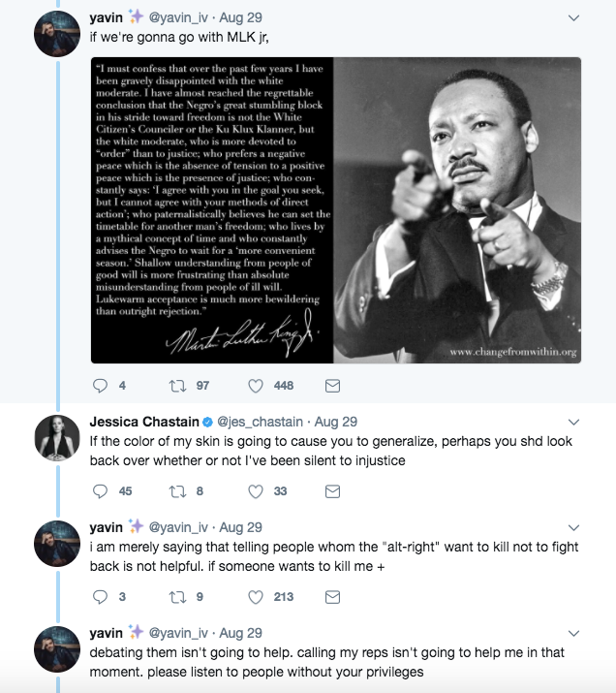Reply icon on tweet with 3 replies
Image resolution: width=616 pixels, height=693 pixels.
point(100,597)
